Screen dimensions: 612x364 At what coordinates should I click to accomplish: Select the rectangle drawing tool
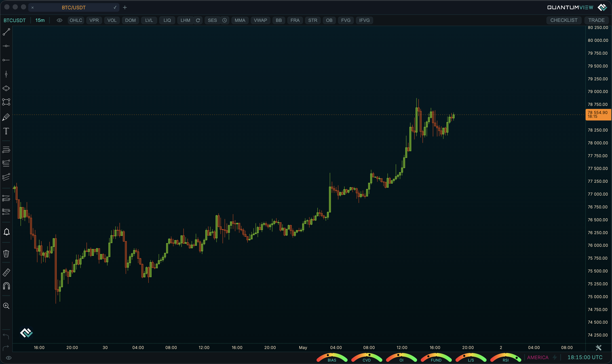[6, 102]
